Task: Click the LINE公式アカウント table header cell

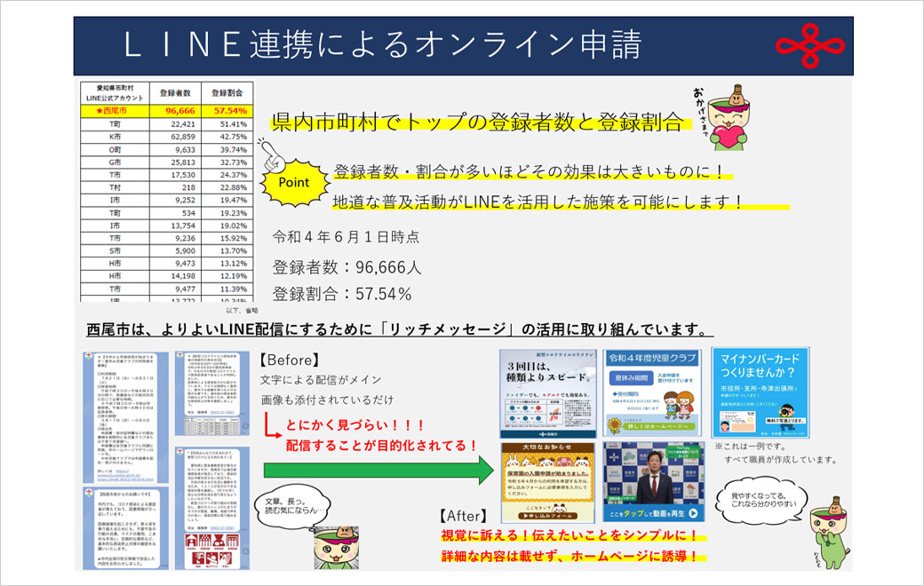Action: point(115,93)
